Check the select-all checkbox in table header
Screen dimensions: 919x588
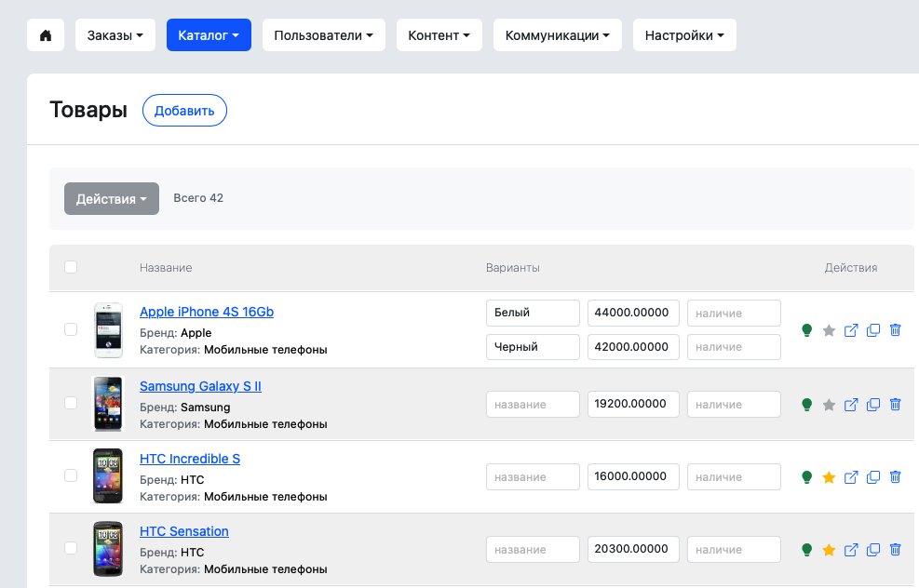click(x=71, y=268)
